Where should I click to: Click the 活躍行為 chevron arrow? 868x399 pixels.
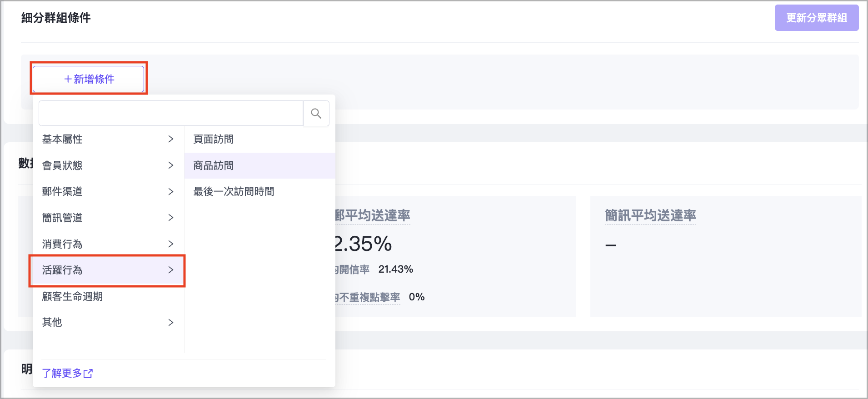pyautogui.click(x=171, y=270)
